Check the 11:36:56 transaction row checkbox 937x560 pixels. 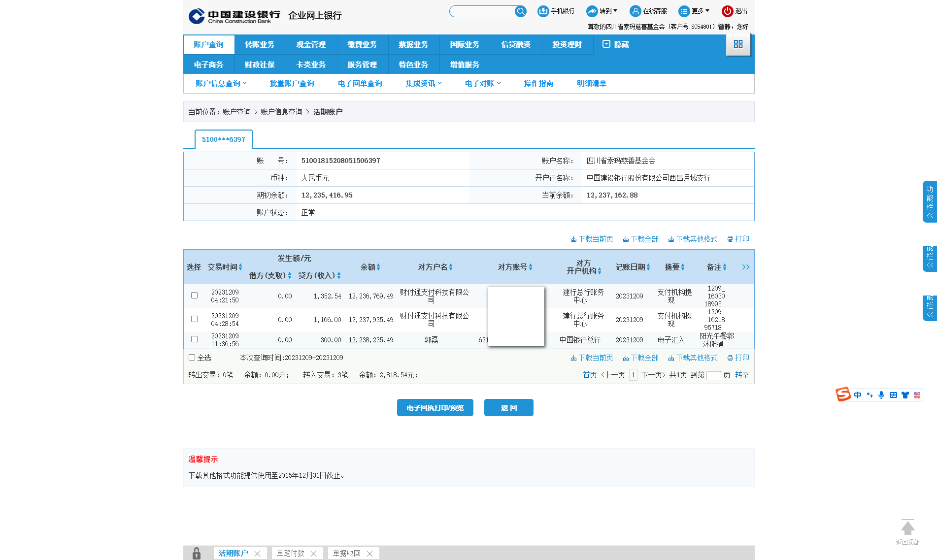pyautogui.click(x=194, y=339)
